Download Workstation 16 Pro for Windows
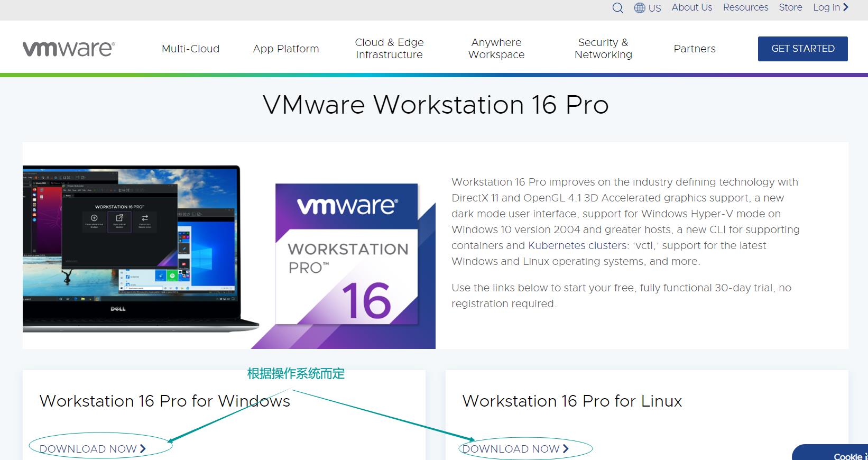The width and height of the screenshot is (868, 460). [x=93, y=449]
